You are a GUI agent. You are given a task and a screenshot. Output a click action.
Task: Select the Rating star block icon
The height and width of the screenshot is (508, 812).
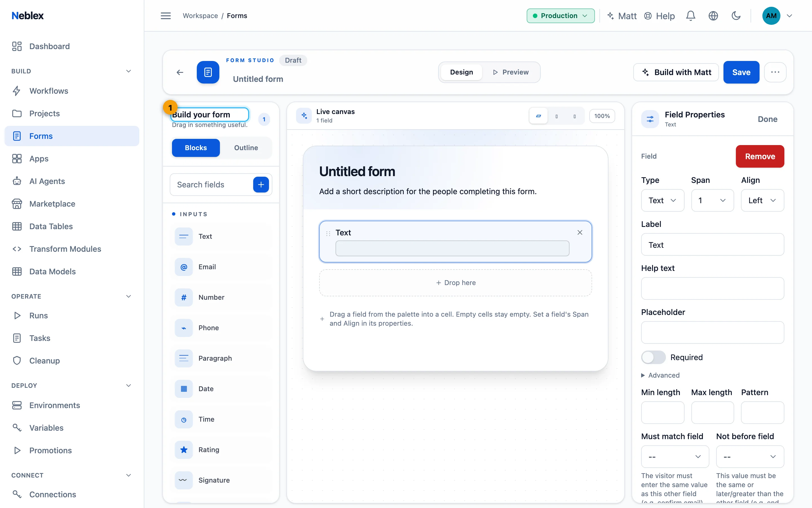[184, 450]
